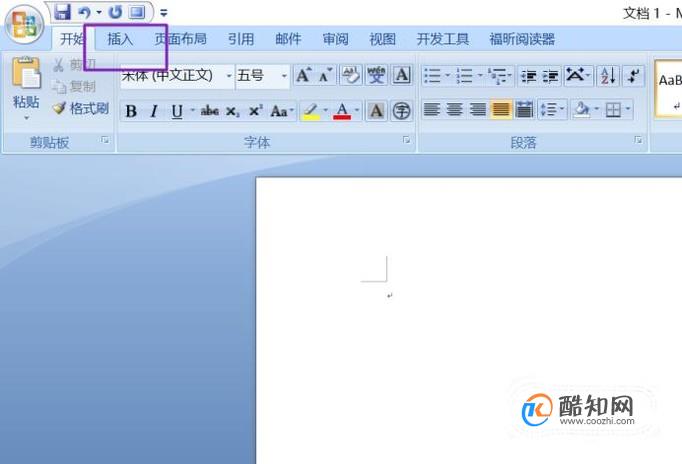Apply a numbered list
This screenshot has width=682, height=464.
coord(465,76)
